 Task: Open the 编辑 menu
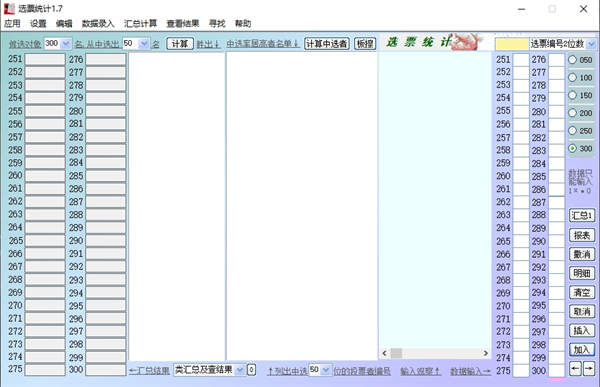tap(64, 24)
